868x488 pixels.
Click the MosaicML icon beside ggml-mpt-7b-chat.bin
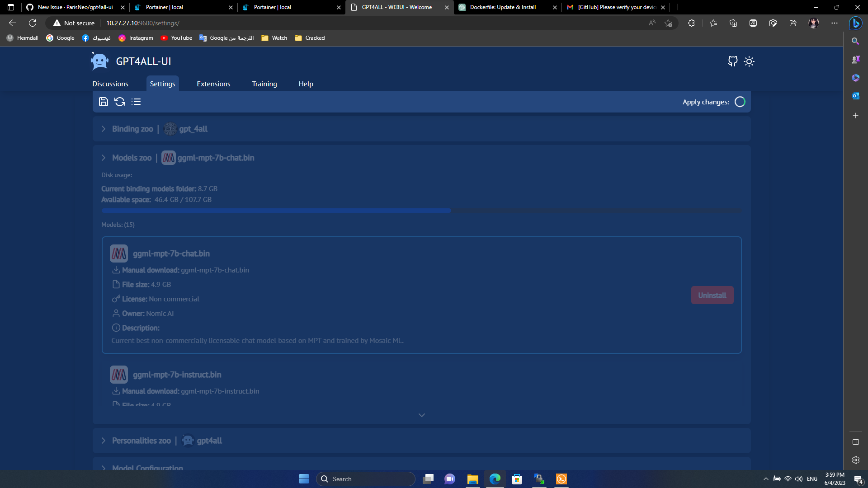(x=119, y=253)
